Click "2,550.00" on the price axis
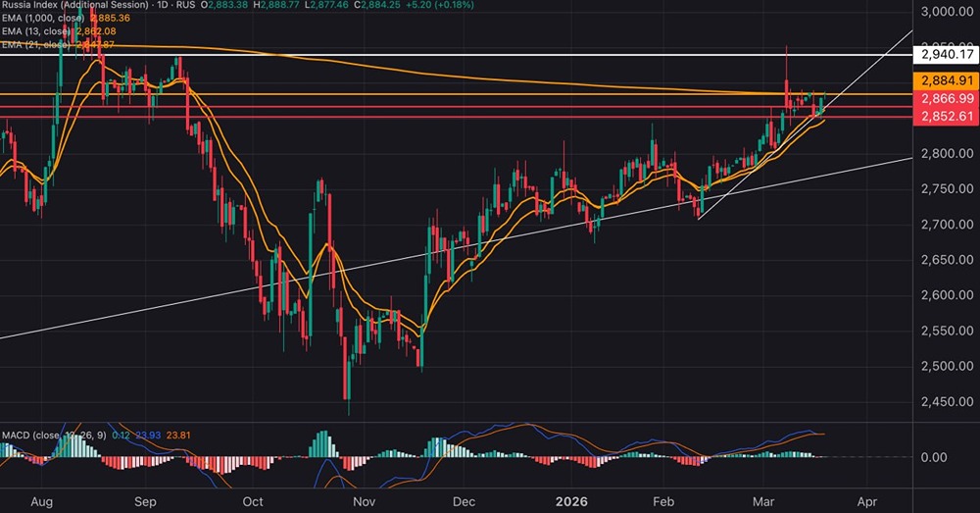980x513 pixels. pyautogui.click(x=948, y=331)
